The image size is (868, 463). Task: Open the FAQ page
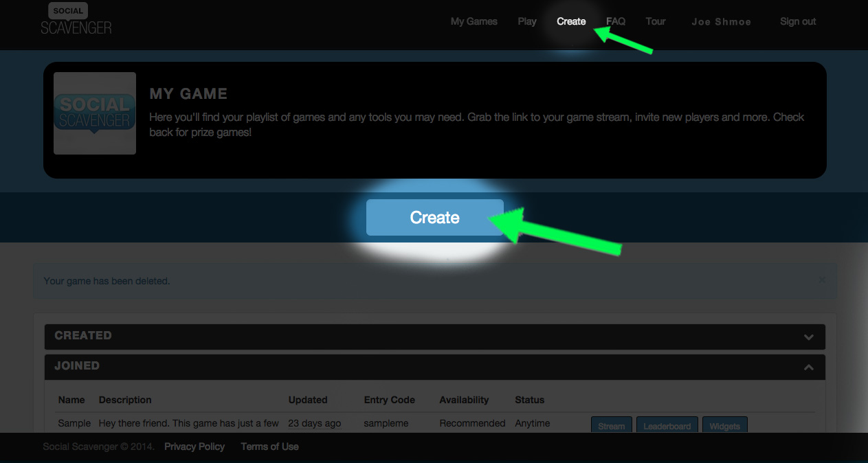click(616, 21)
